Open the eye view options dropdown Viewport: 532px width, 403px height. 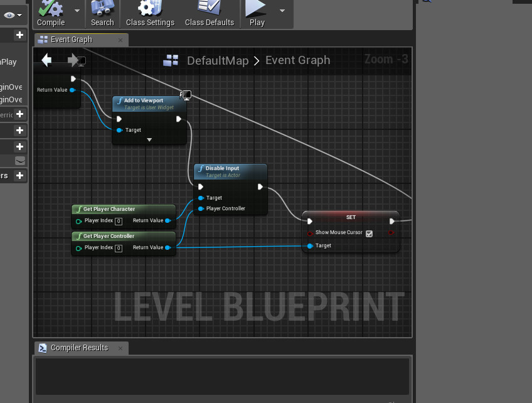pyautogui.click(x=13, y=15)
